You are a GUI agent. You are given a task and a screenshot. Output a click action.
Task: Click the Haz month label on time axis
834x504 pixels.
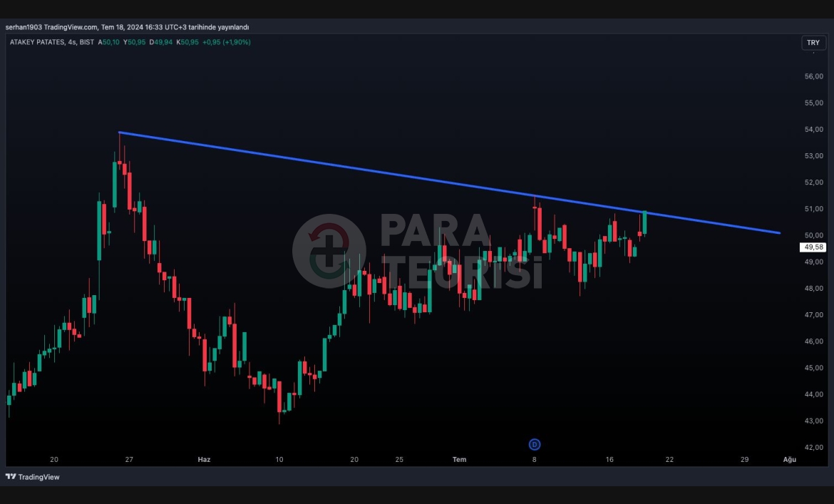click(205, 459)
